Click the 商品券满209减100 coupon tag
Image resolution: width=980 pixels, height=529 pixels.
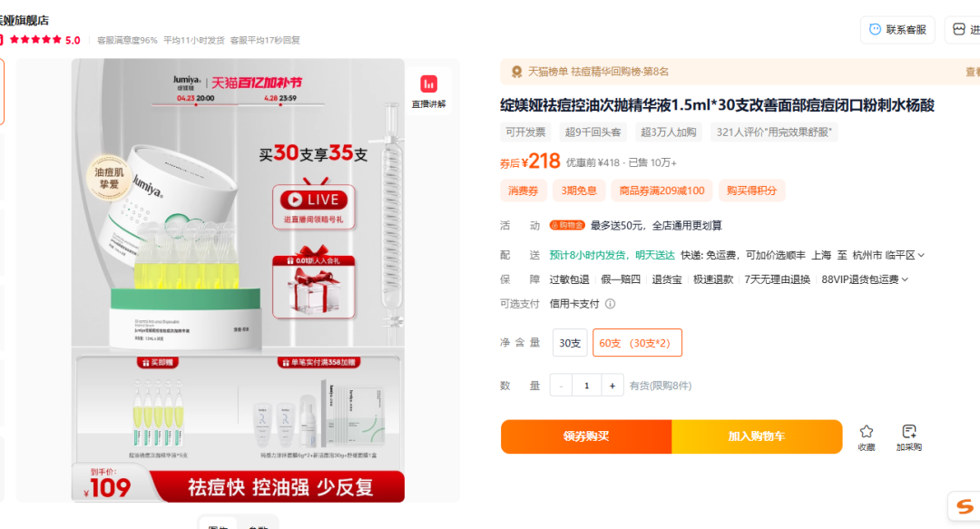661,191
